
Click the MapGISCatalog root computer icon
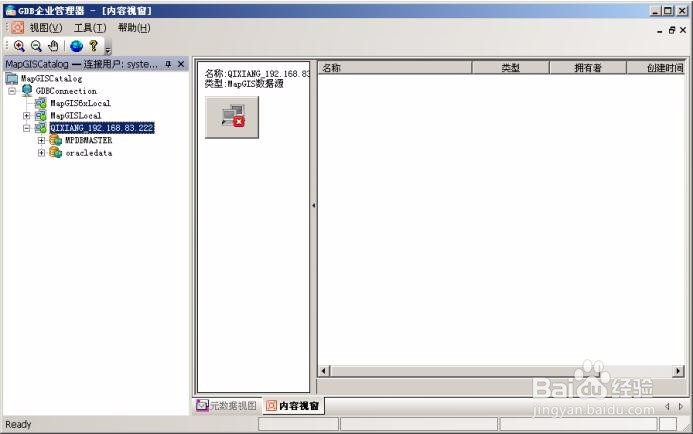pyautogui.click(x=11, y=79)
